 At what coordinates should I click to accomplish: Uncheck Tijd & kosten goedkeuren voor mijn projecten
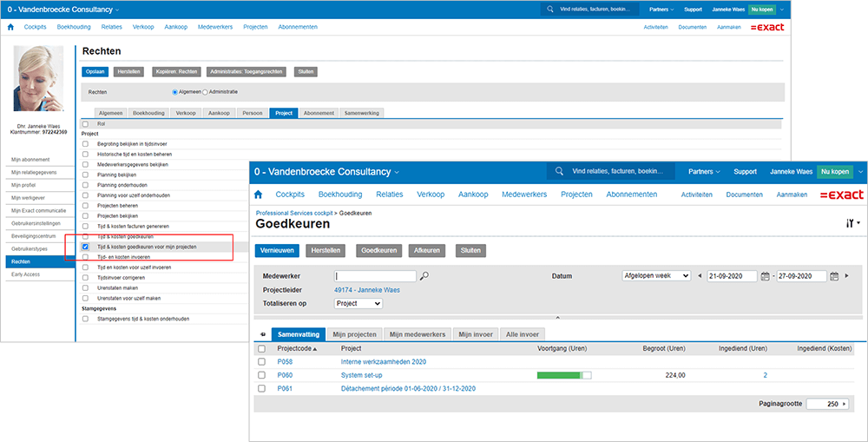pos(85,247)
